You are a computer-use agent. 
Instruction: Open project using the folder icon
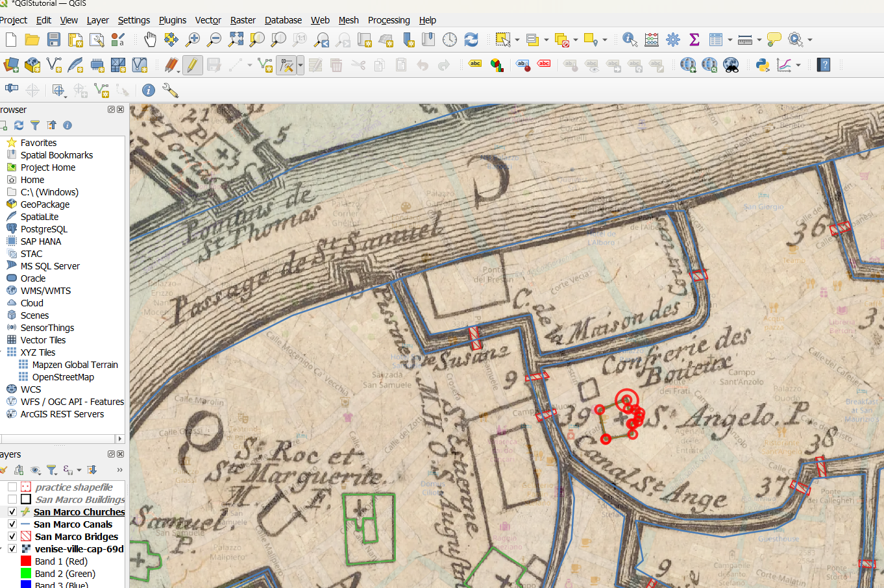click(32, 40)
